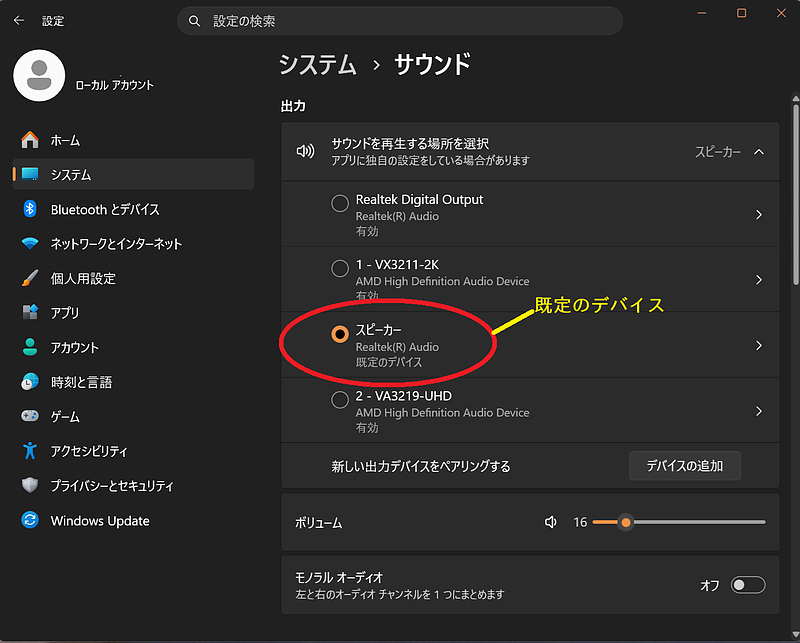The height and width of the screenshot is (643, 800).
Task: Select 1 - VX3211-2K radio button
Action: [x=340, y=268]
